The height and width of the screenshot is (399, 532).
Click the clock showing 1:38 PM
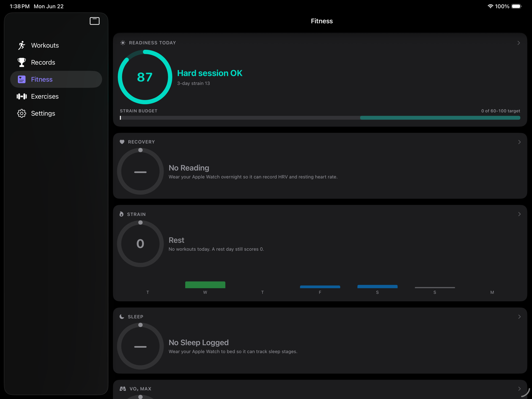tap(20, 6)
